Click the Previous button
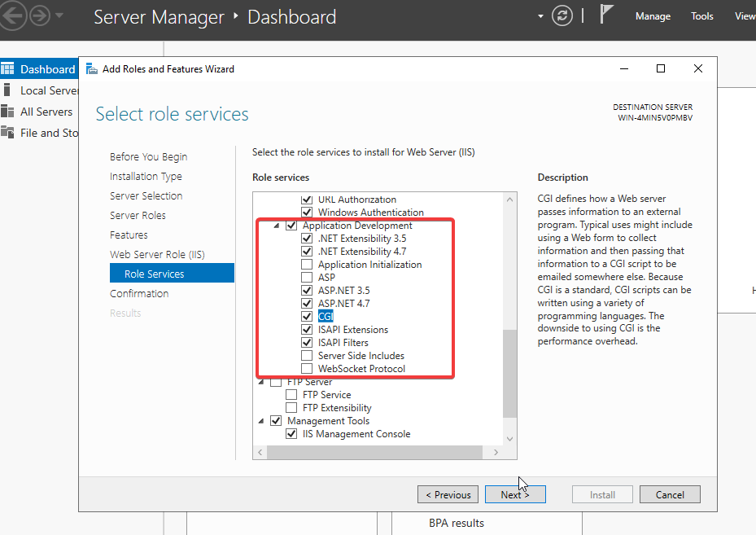This screenshot has height=535, width=756. coord(448,494)
